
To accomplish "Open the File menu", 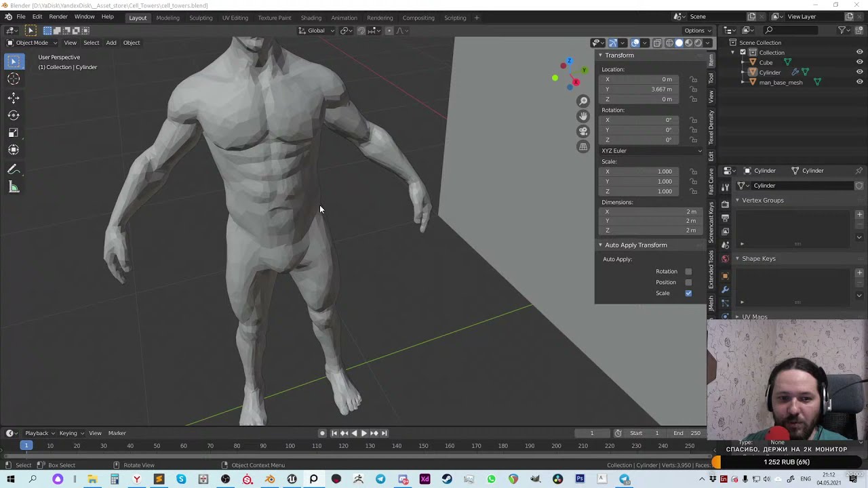I will point(21,17).
